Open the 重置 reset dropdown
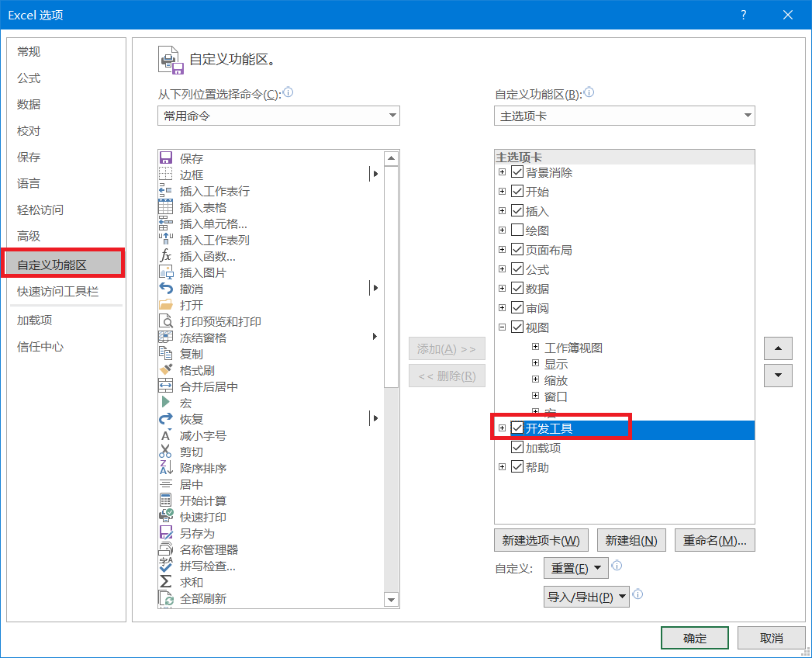The image size is (812, 658). 576,568
